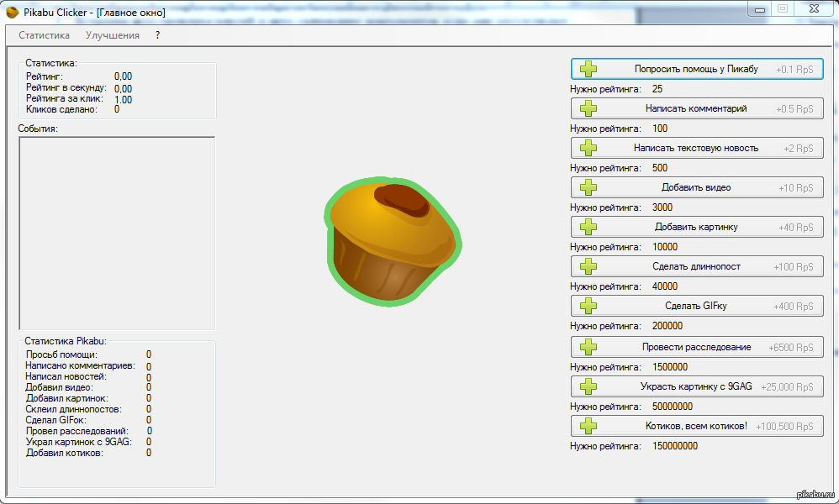
Task: Open the Статистика menu
Action: [x=44, y=35]
